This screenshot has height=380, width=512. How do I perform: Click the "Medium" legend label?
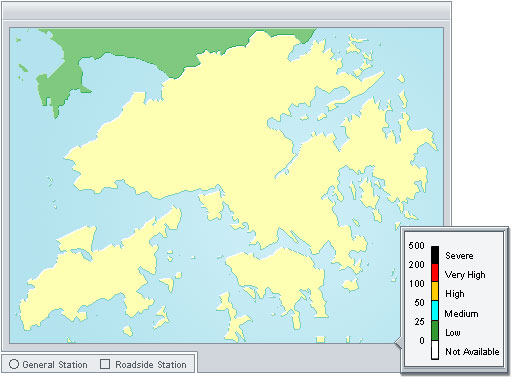[461, 314]
